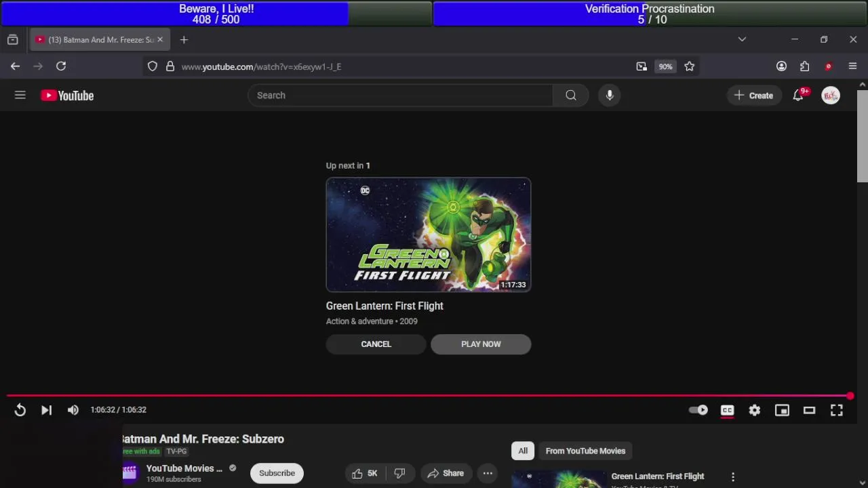Share the video

point(446,473)
